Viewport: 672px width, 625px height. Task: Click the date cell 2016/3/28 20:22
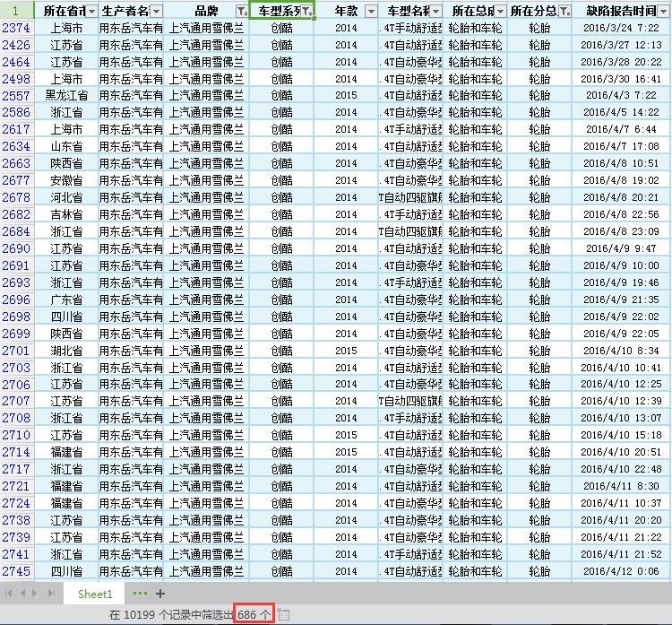(621, 62)
